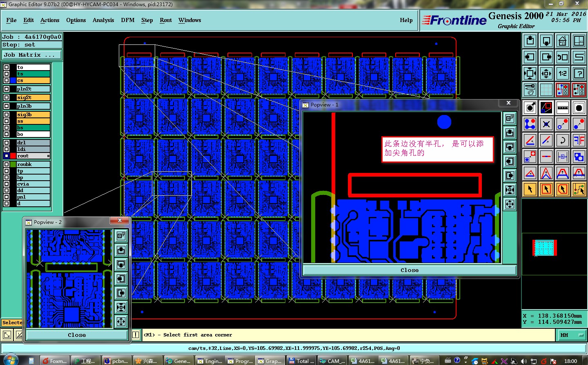Open the Analysis menu
588x365 pixels.
(103, 20)
